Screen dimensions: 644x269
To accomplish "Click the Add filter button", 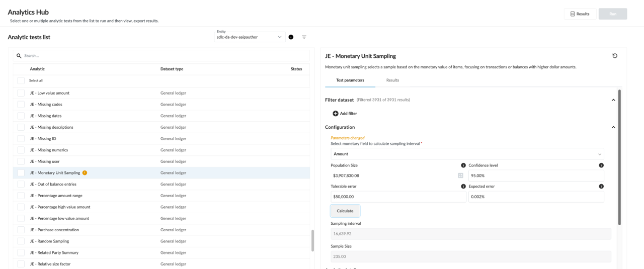I will pyautogui.click(x=345, y=114).
